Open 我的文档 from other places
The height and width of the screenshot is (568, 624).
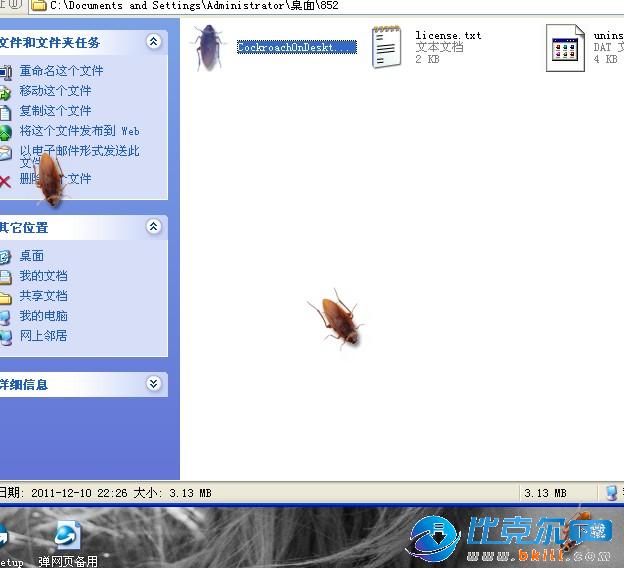43,276
